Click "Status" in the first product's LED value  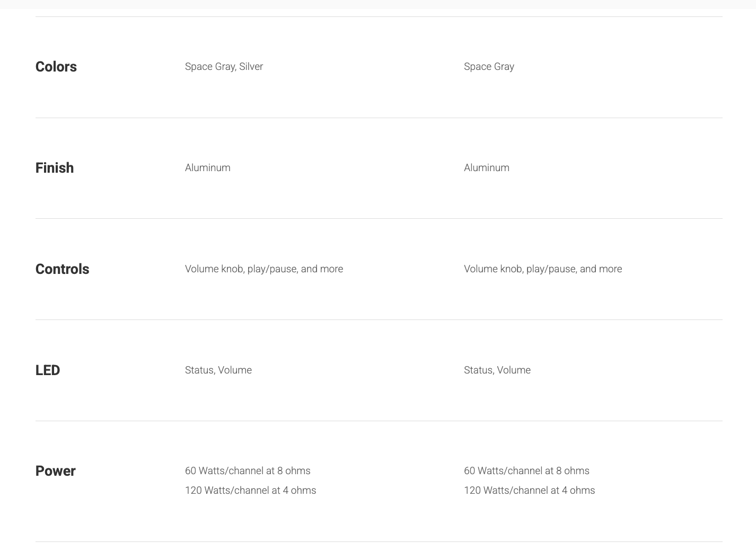click(199, 370)
